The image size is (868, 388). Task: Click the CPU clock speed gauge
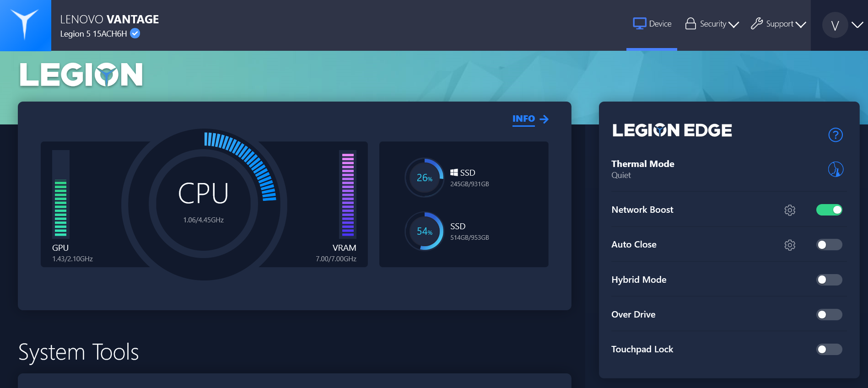point(204,204)
